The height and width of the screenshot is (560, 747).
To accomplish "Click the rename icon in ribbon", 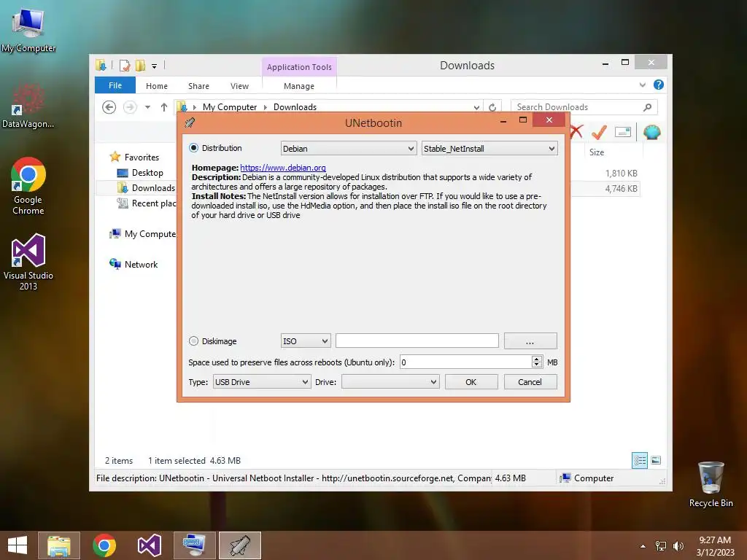I will (623, 132).
